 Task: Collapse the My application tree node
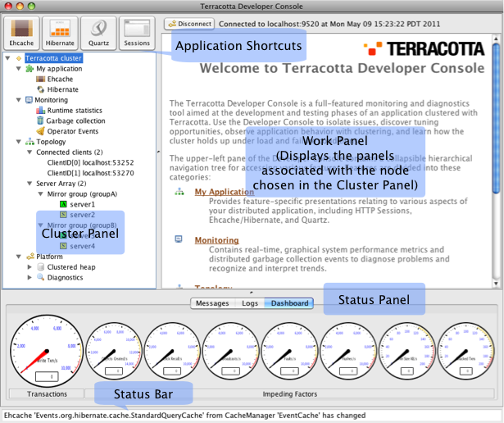click(19, 69)
